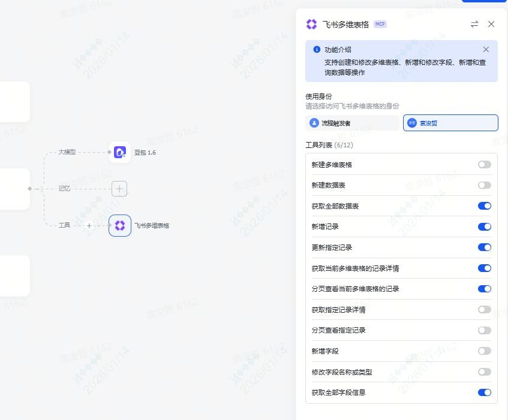Viewport: 508px width, 420px height.
Task: Click the 新增记录 row label
Action: coord(325,227)
